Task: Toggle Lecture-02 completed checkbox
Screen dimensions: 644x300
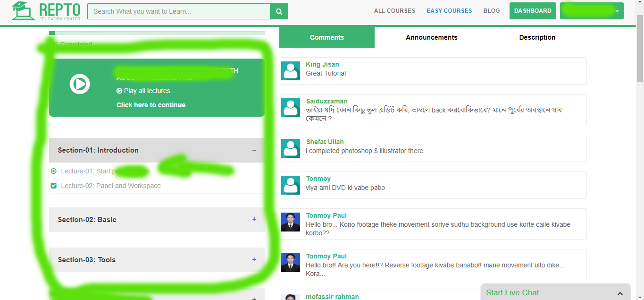Action: (x=53, y=186)
